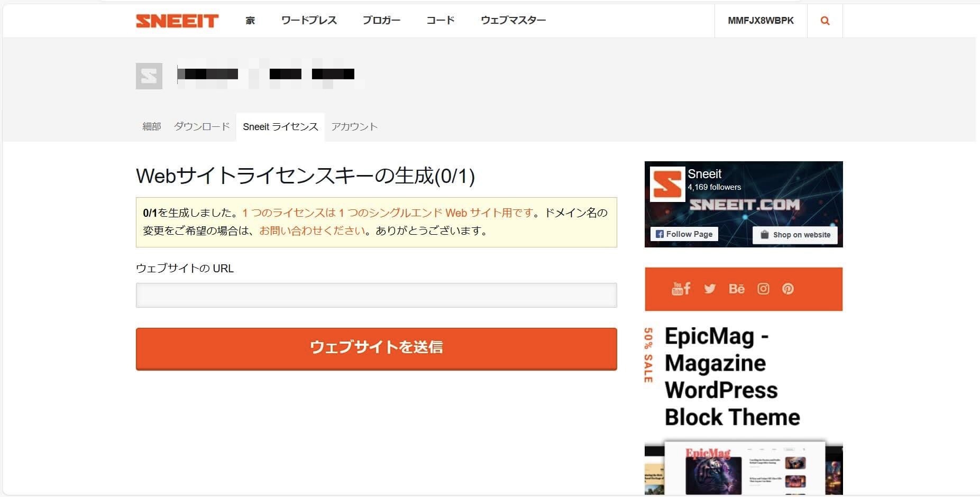Open the ブロガー menu
This screenshot has height=497, width=980.
(x=381, y=21)
